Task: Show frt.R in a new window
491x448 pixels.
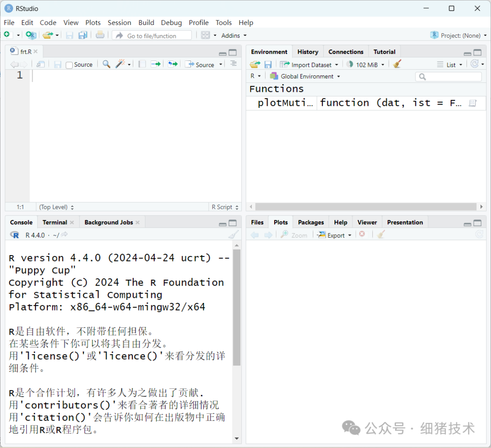Action: pos(40,65)
